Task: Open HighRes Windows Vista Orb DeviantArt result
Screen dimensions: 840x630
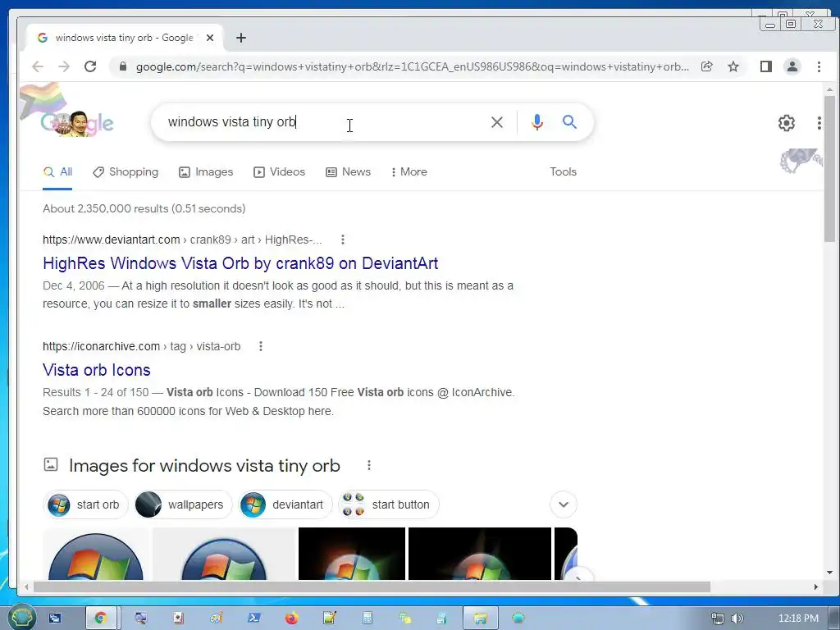Action: (240, 263)
